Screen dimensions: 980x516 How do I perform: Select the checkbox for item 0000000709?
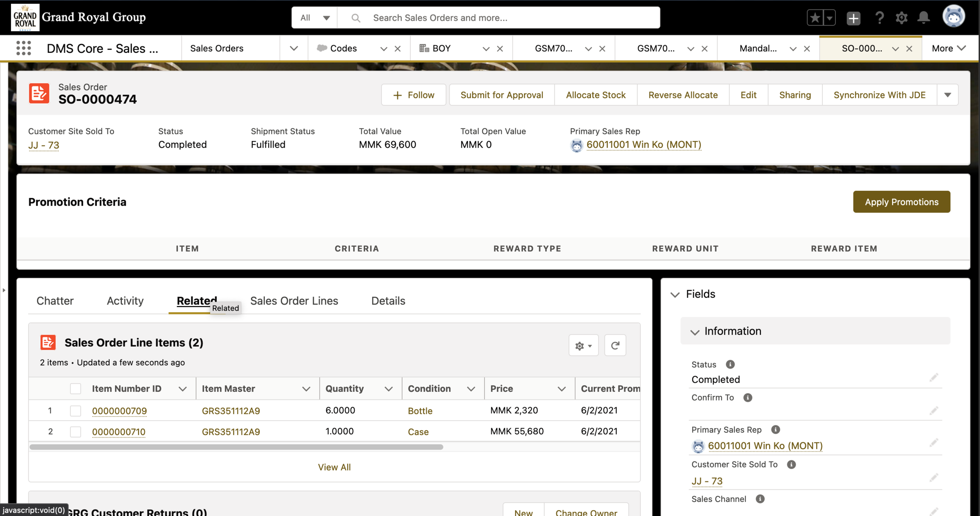click(x=75, y=411)
